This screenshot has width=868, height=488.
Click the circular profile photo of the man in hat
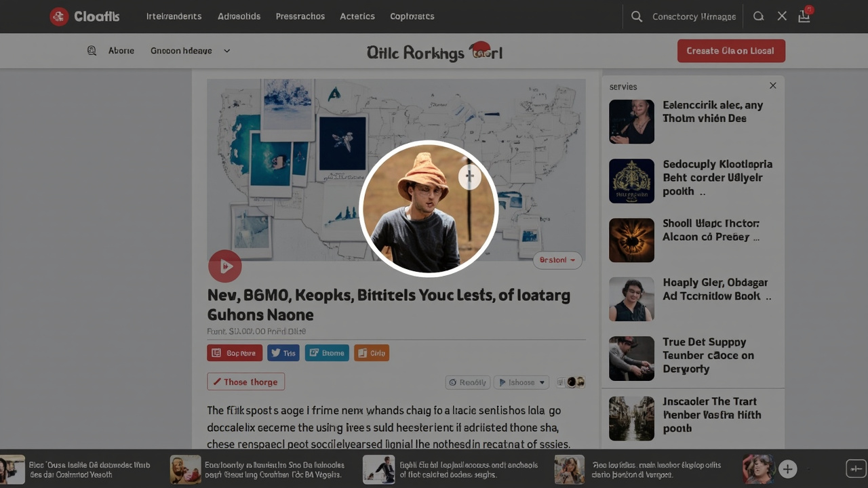(429, 209)
